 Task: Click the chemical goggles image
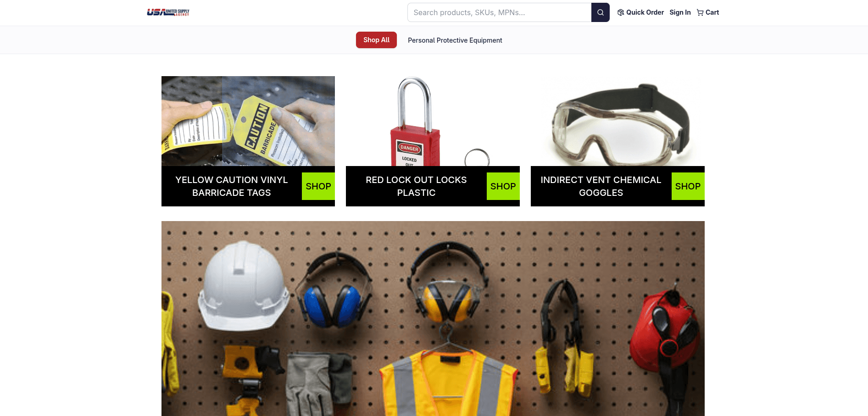[x=618, y=121]
